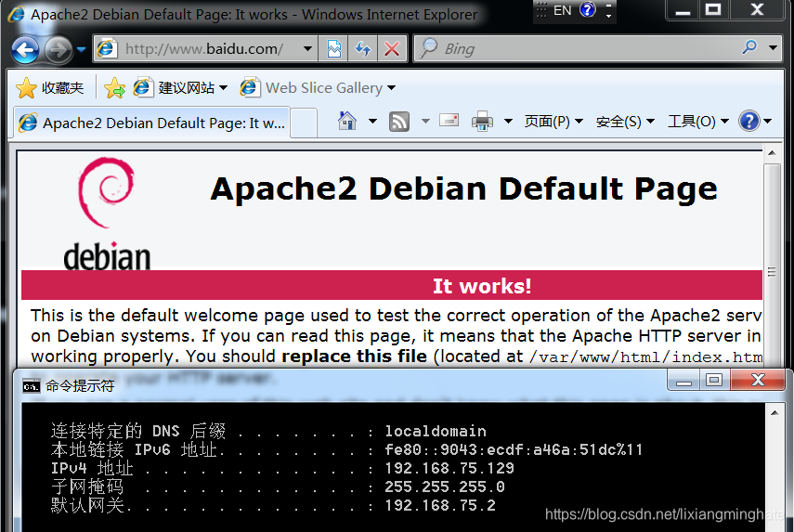
Task: Open the 页面(P) menu
Action: [553, 122]
